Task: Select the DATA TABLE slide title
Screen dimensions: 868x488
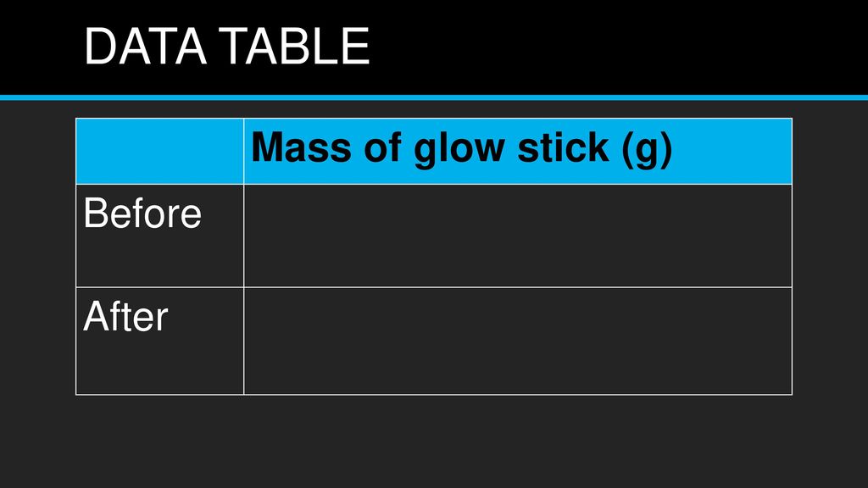Action: point(226,47)
